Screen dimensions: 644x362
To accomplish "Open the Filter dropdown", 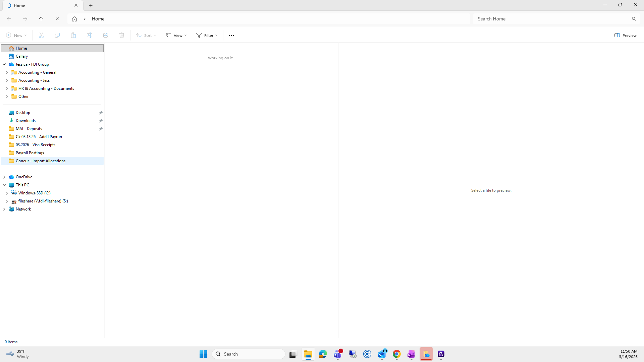I will (x=207, y=35).
